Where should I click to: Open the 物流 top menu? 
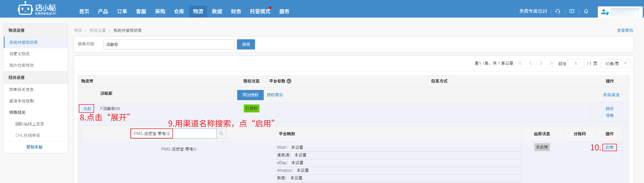coord(198,11)
